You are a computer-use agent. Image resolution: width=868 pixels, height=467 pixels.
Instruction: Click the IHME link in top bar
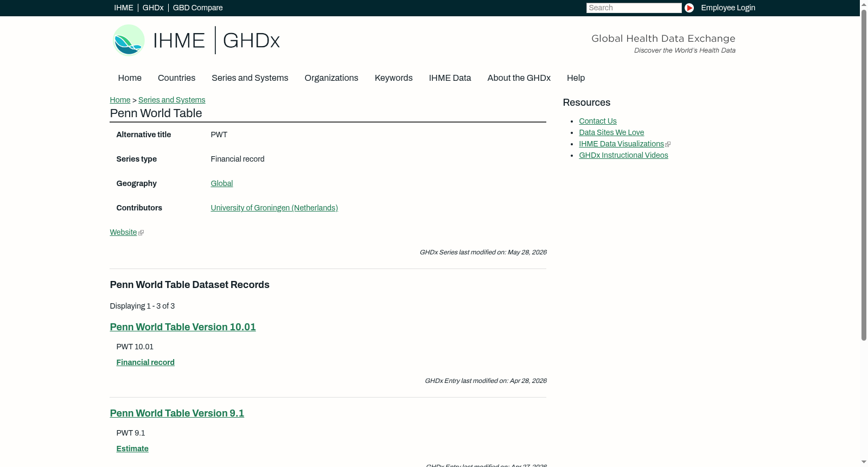click(x=124, y=8)
